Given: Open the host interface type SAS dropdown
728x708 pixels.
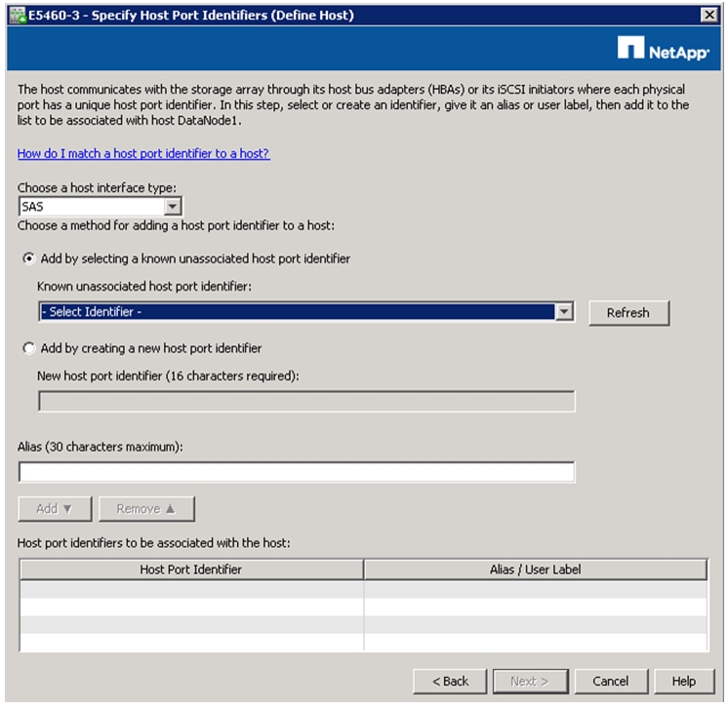Looking at the screenshot, I should tap(173, 206).
